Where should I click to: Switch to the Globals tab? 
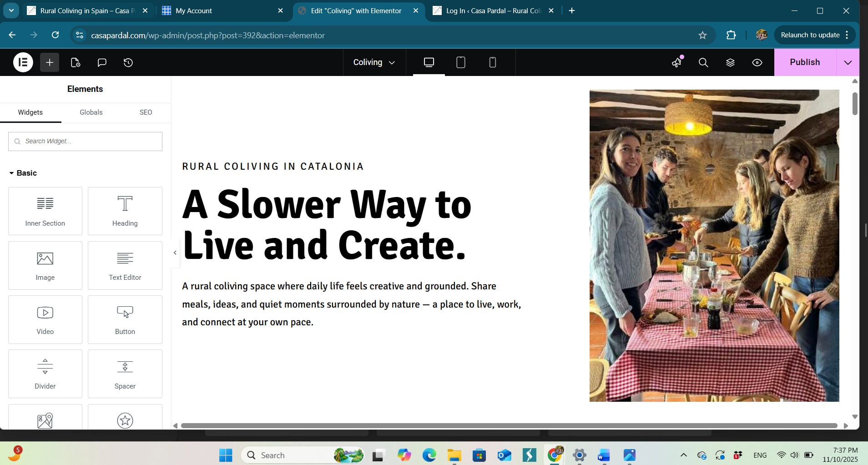pyautogui.click(x=91, y=112)
